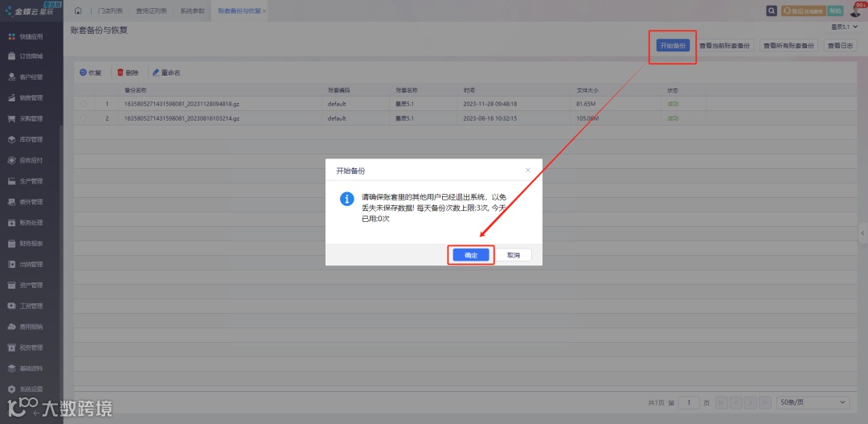Click the 开始备份 button

674,45
